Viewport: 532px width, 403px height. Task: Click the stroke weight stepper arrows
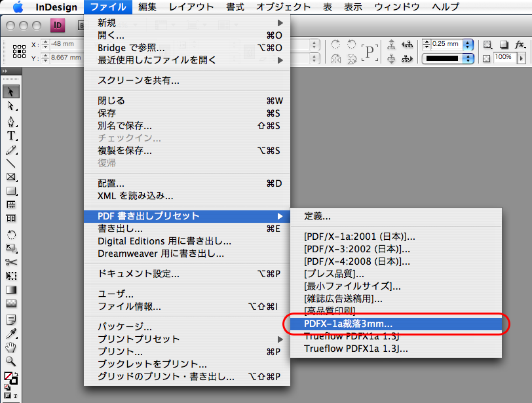[427, 44]
